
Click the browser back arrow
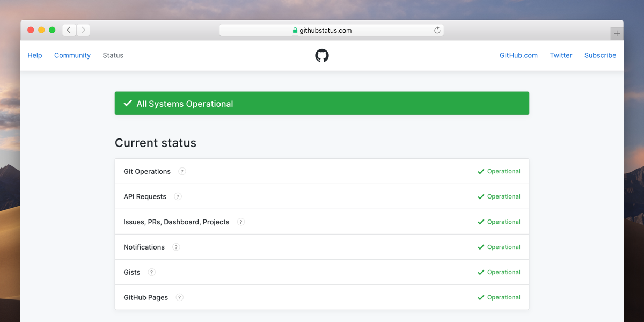68,30
